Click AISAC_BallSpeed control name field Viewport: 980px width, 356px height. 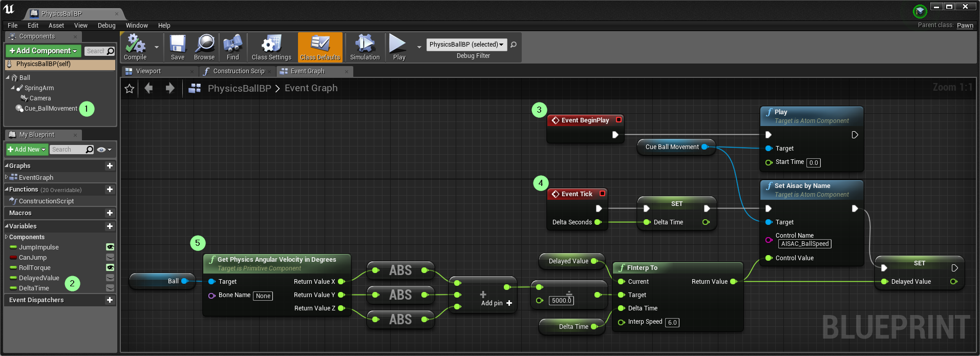[x=805, y=244]
